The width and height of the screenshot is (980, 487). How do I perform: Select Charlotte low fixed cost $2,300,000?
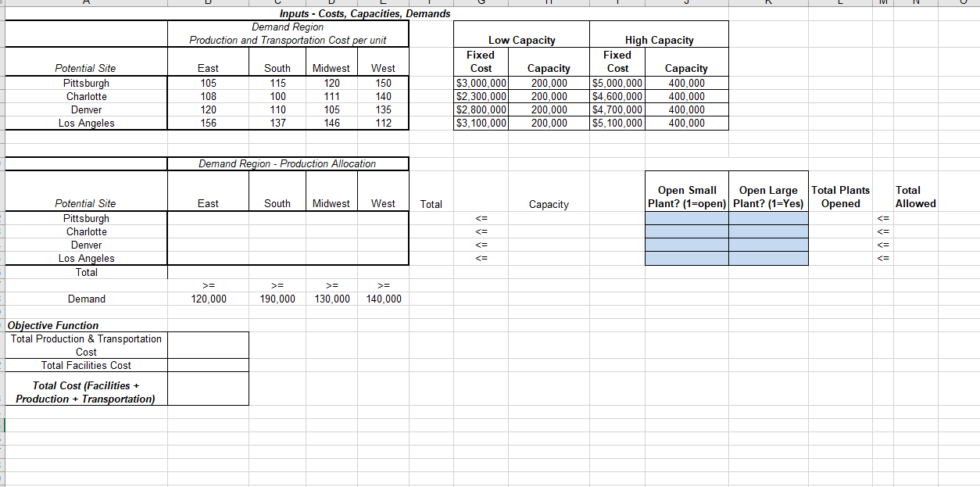click(481, 96)
